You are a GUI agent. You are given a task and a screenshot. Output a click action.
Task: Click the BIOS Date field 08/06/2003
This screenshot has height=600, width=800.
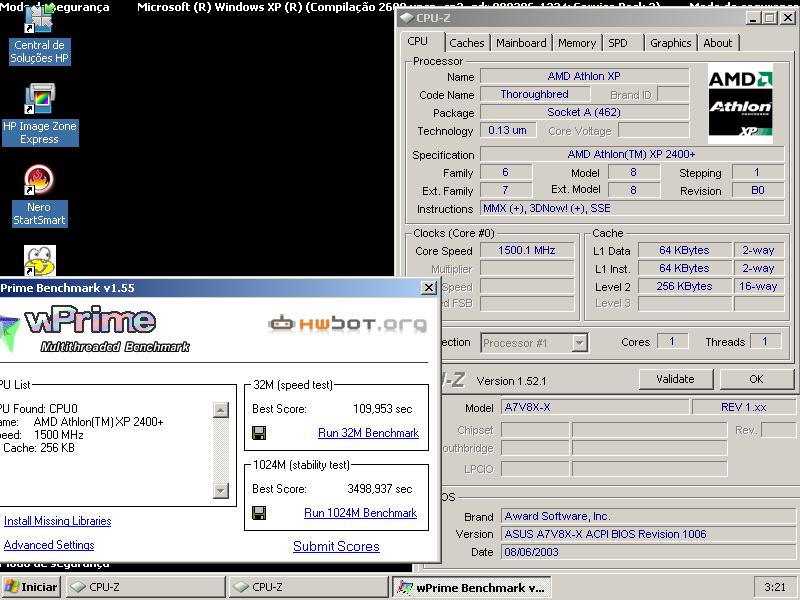pyautogui.click(x=648, y=552)
